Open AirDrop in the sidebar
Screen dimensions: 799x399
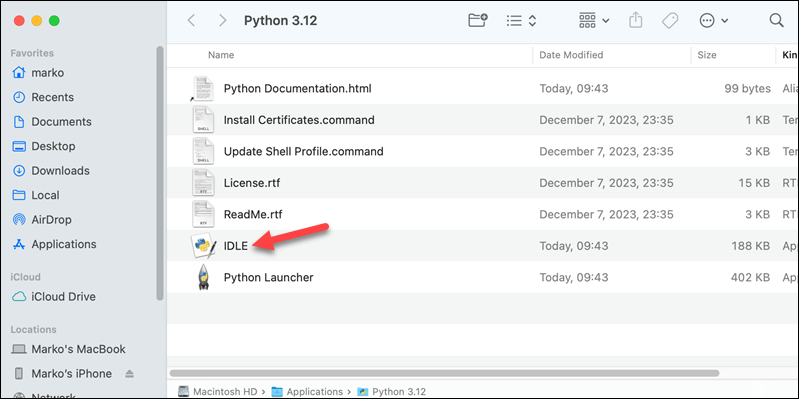(42, 219)
